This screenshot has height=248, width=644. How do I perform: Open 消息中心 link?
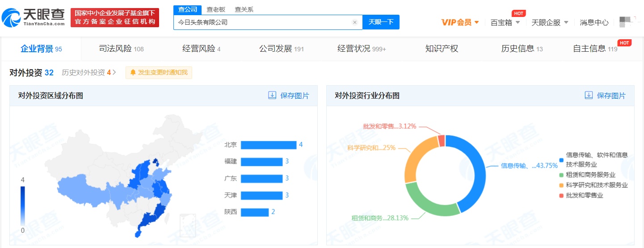pyautogui.click(x=594, y=22)
